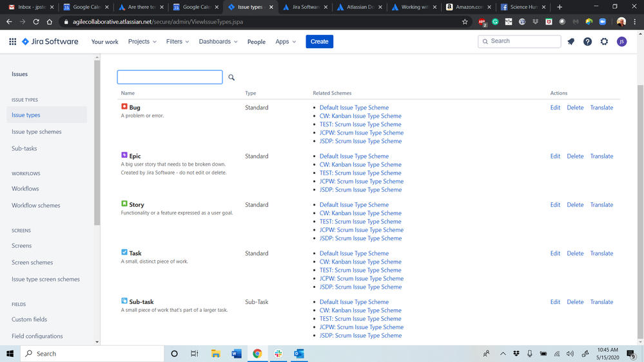Open the Jira settings gear icon

[604, 41]
